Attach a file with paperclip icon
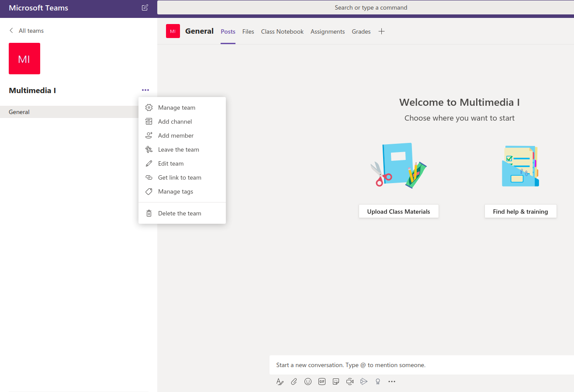This screenshot has width=574, height=392. pos(294,382)
